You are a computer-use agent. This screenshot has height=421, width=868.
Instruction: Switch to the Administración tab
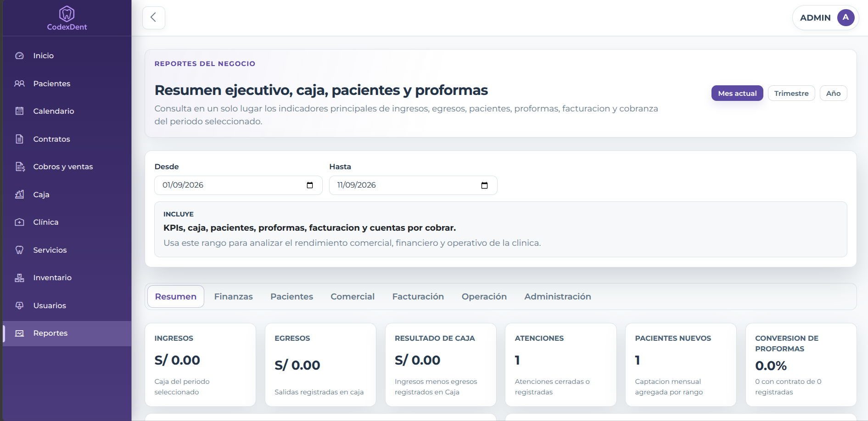click(558, 296)
